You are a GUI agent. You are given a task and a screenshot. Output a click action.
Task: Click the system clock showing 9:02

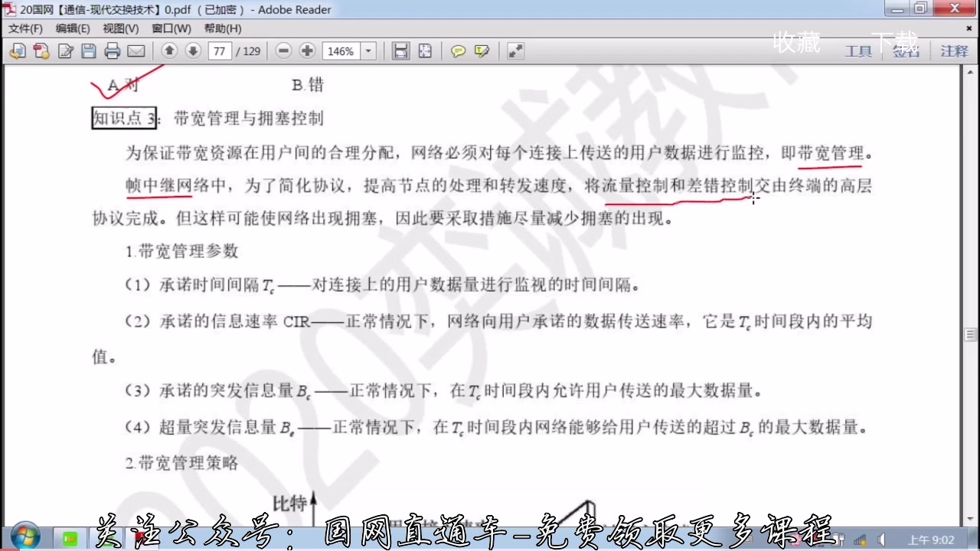click(931, 540)
